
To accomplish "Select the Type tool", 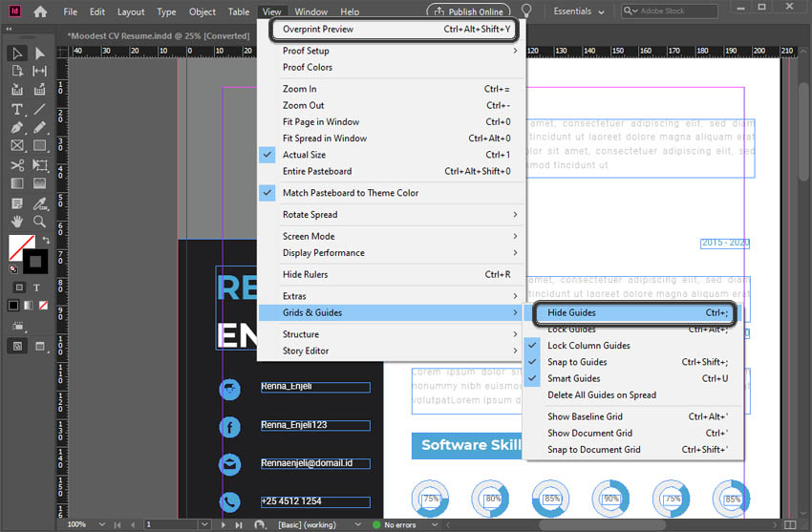I will click(x=16, y=110).
